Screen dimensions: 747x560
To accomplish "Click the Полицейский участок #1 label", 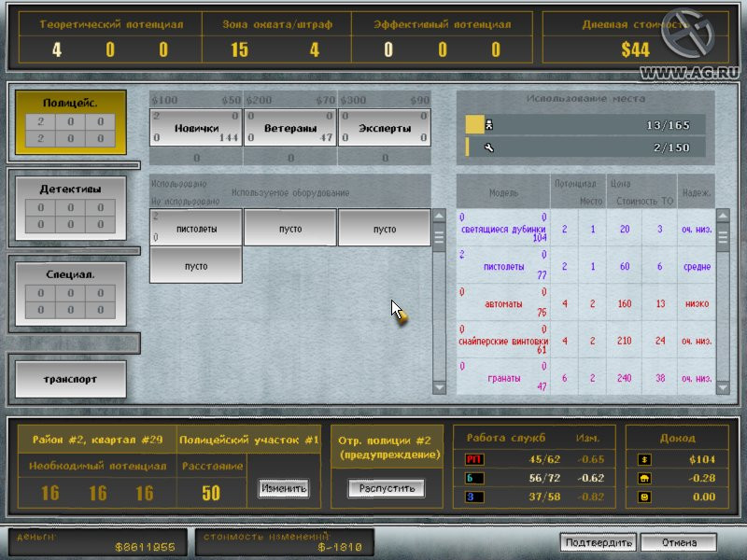I will click(x=248, y=440).
